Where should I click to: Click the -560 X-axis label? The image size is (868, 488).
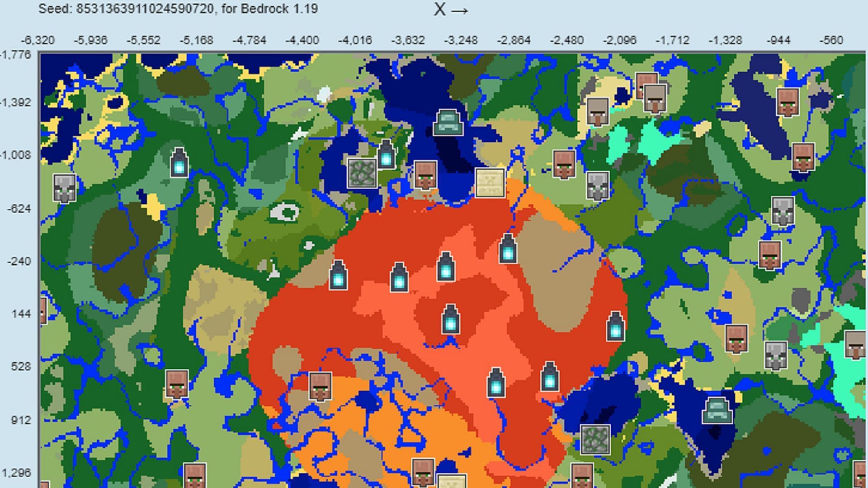click(831, 40)
